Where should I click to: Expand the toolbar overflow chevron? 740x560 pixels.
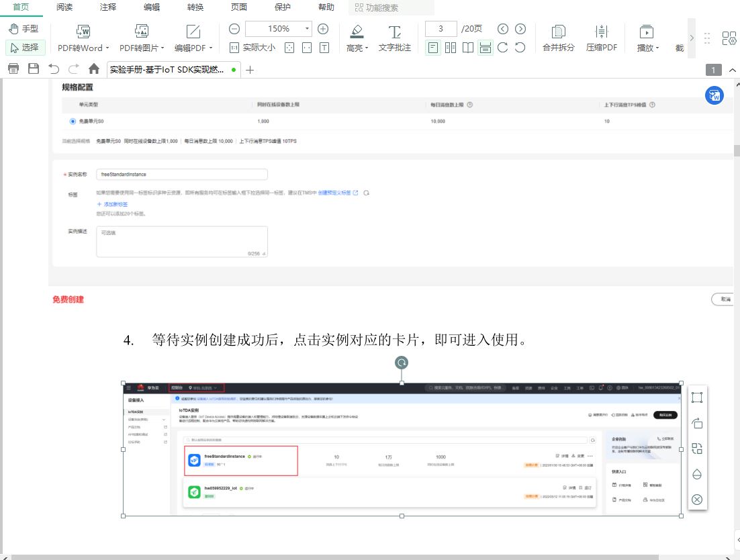[692, 38]
